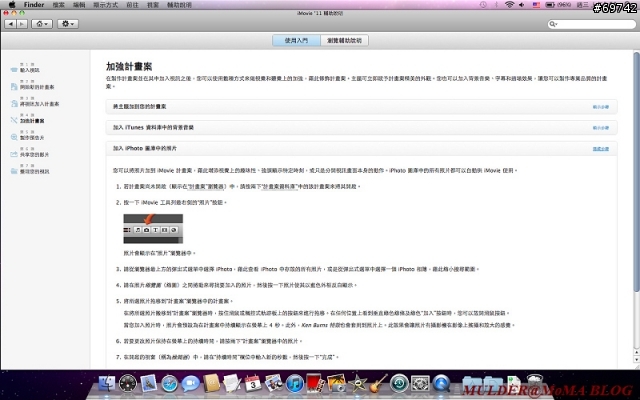The height and width of the screenshot is (400, 640).
Task: Click the iMovie toolbar illustration in step 2
Action: pyautogui.click(x=153, y=229)
